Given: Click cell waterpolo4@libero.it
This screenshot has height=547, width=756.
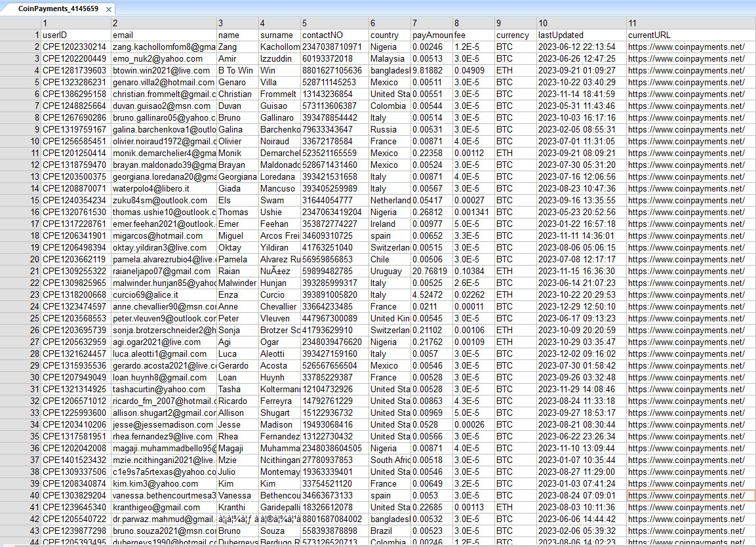Looking at the screenshot, I should click(164, 189).
